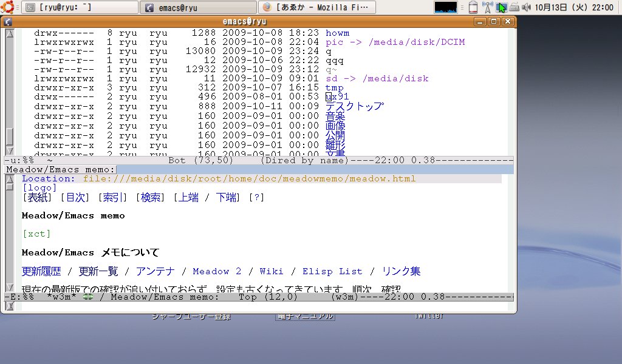
Task: Follow the 上端 link
Action: [x=188, y=197]
